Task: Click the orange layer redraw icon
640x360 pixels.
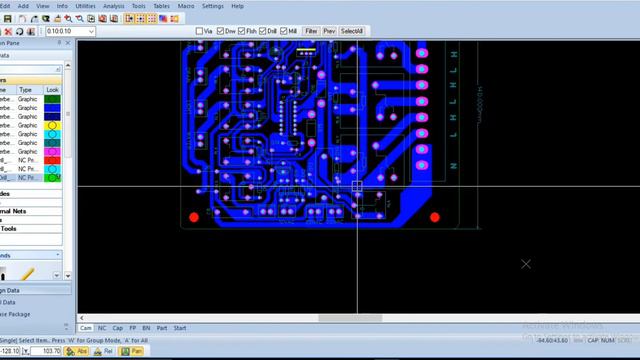Action: click(102, 19)
